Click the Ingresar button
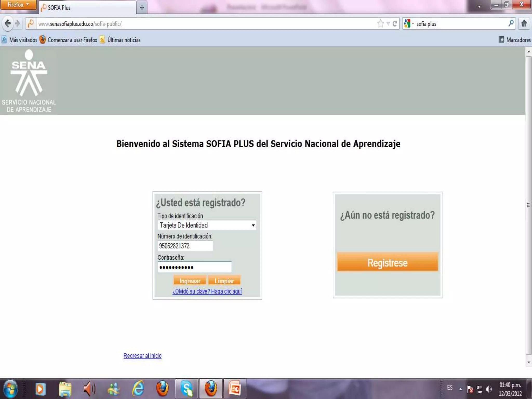The image size is (532, 399). pos(190,281)
